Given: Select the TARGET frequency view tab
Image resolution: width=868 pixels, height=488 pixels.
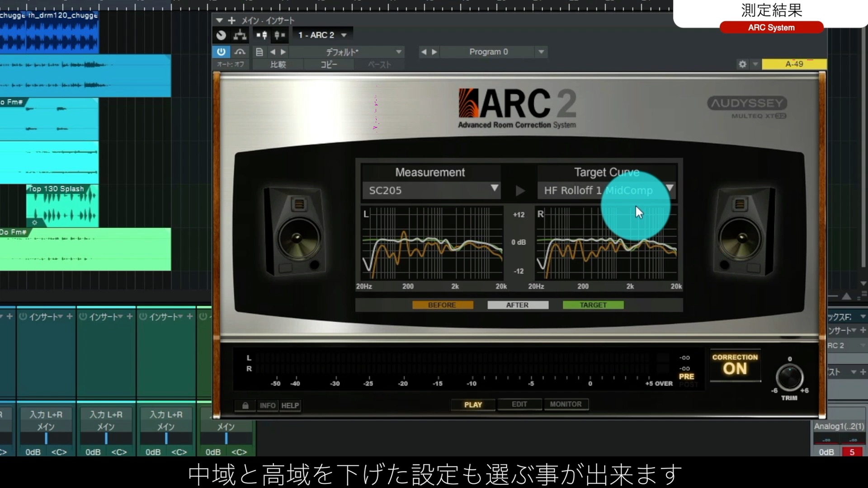Looking at the screenshot, I should pyautogui.click(x=593, y=305).
